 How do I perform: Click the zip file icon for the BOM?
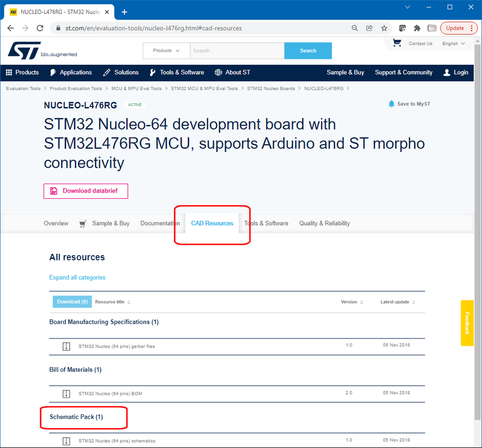pyautogui.click(x=67, y=394)
